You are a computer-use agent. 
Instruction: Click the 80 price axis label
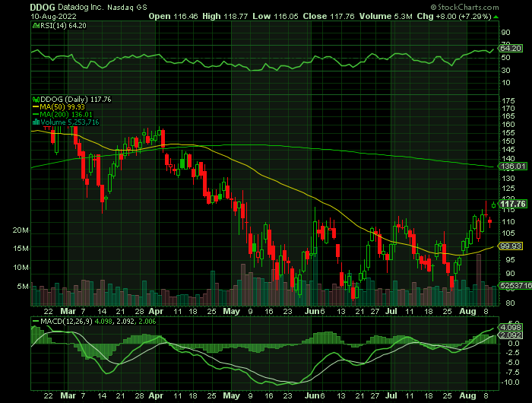[x=506, y=303]
